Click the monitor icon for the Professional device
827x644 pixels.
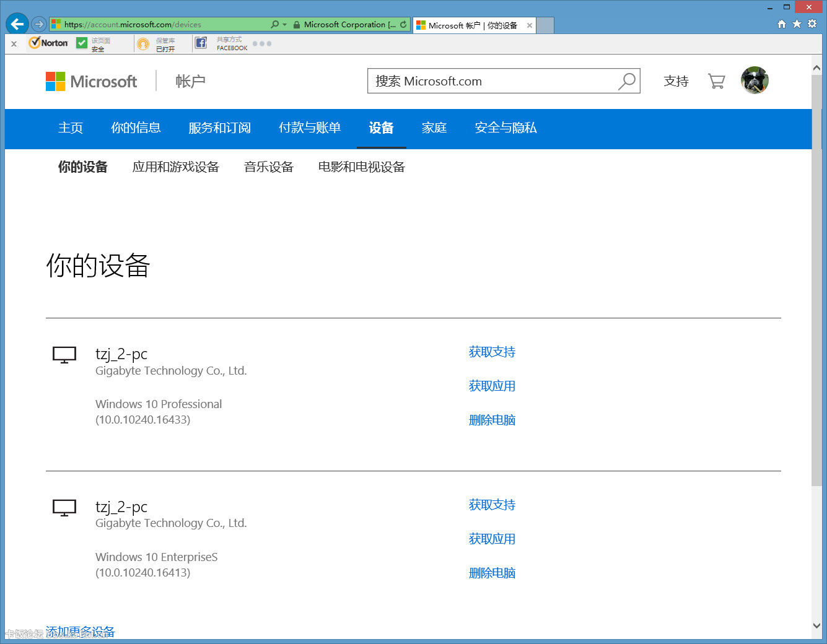(64, 355)
